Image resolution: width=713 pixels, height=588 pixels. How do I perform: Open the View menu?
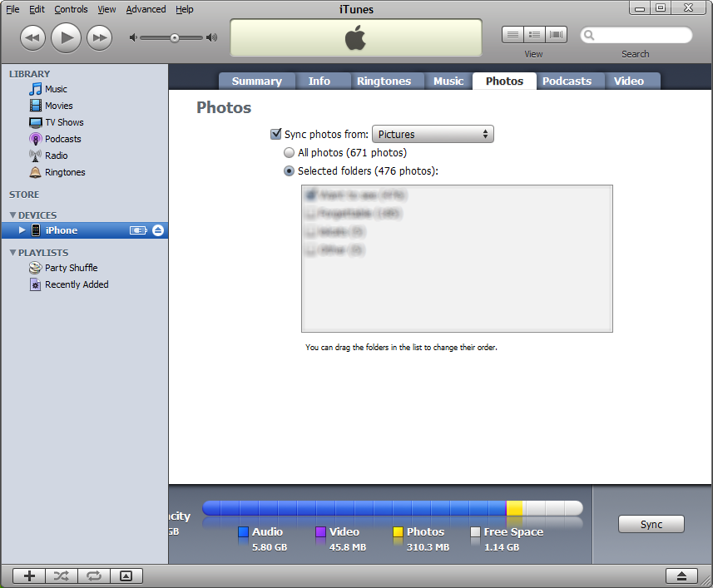point(106,9)
